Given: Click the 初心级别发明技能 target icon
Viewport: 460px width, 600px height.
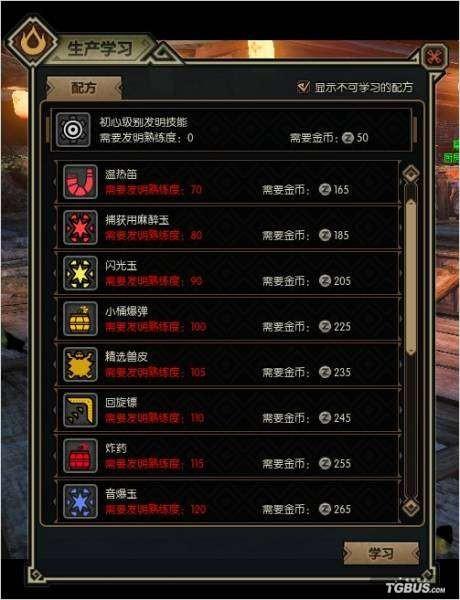Looking at the screenshot, I should click(x=73, y=130).
